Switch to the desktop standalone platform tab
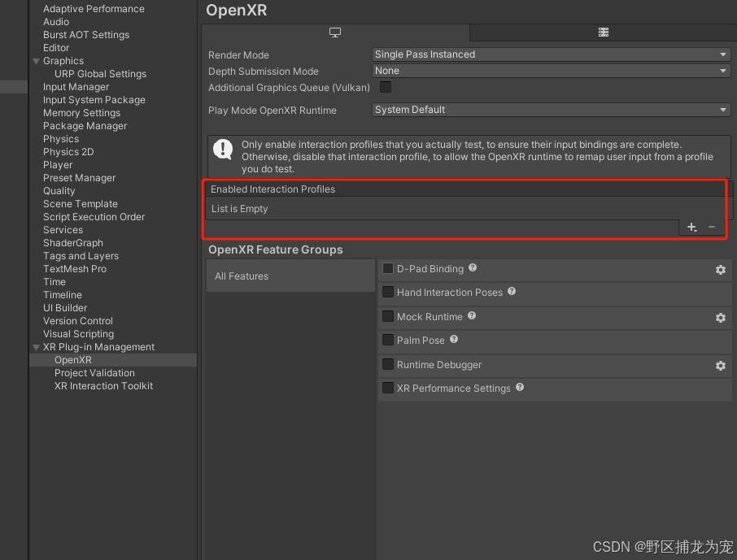 coord(335,33)
